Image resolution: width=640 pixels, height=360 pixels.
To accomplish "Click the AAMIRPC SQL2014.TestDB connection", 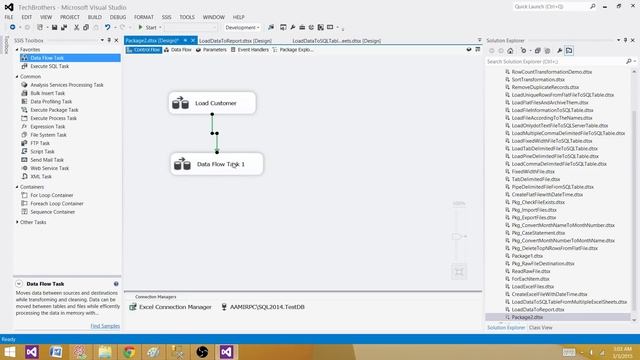I will point(263,307).
